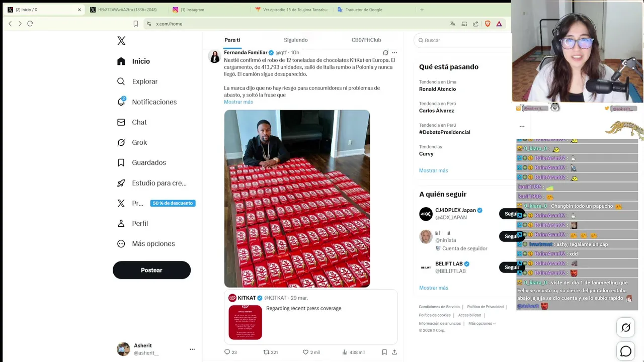Switch to CB97FitClub tab
The height and width of the screenshot is (362, 644).
[366, 40]
